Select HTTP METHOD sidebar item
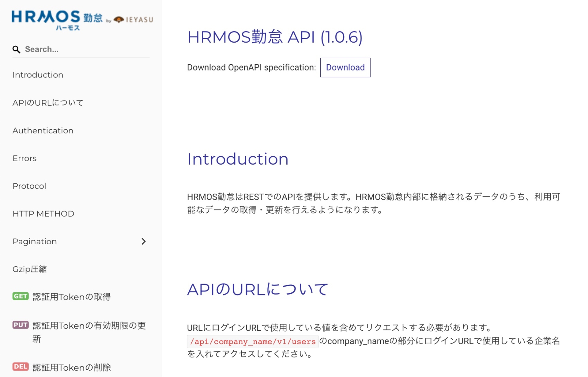Viewport: 588px width, 377px height. (x=43, y=214)
